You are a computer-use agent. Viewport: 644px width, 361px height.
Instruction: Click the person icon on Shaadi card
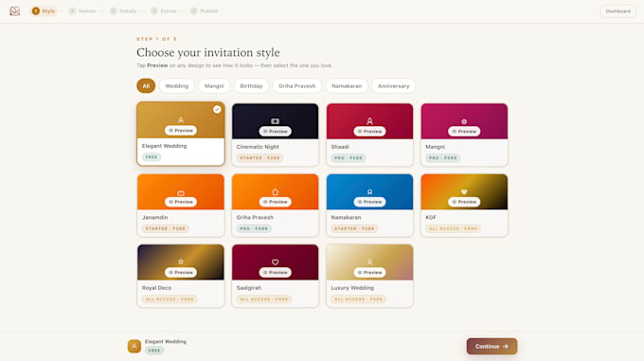click(369, 121)
